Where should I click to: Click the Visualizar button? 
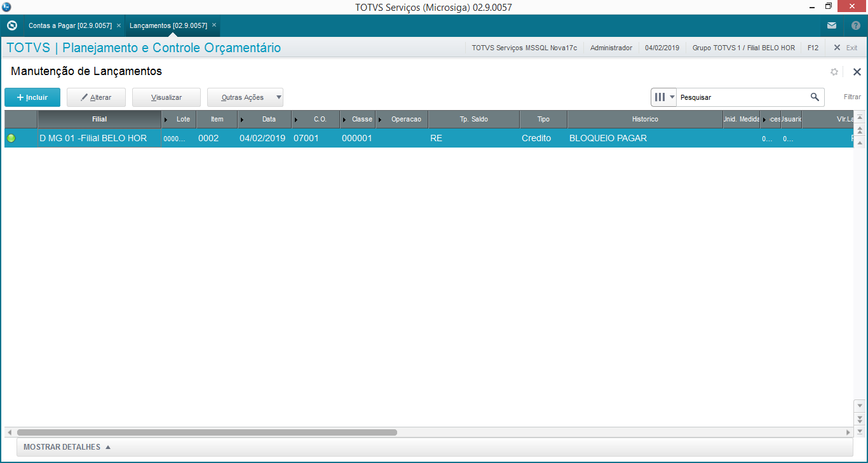click(x=166, y=97)
